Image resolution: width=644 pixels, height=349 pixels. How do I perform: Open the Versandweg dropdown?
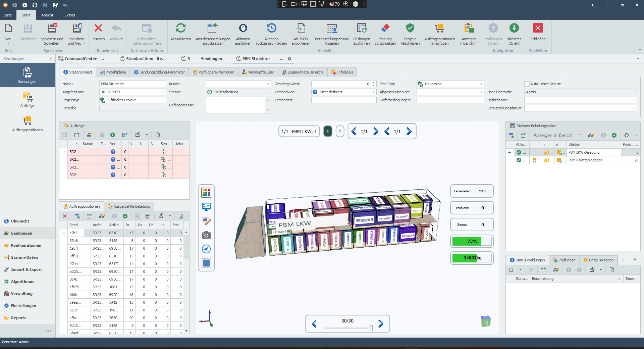coord(373,92)
